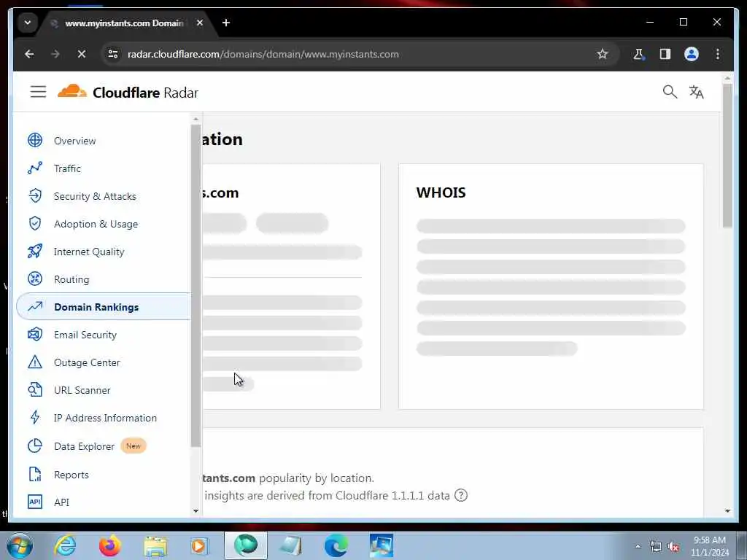Open the Chrome profile avatar
This screenshot has height=560, width=747.
pos(692,54)
